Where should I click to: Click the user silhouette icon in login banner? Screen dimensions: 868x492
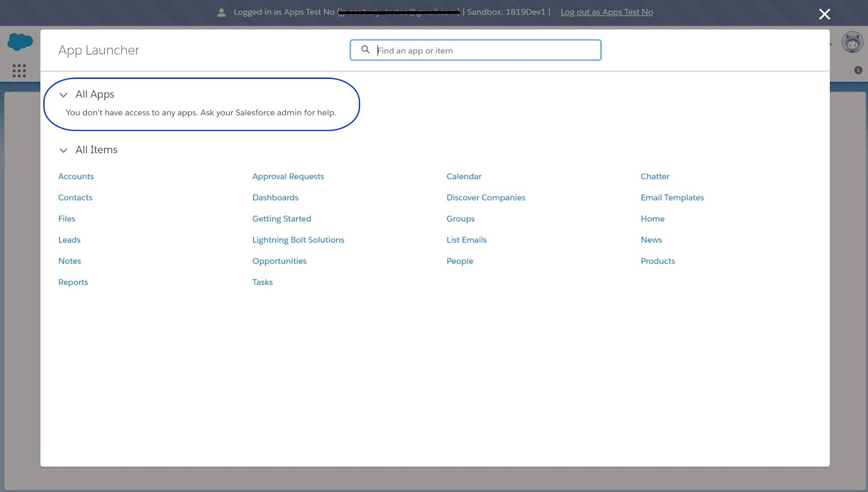point(221,12)
